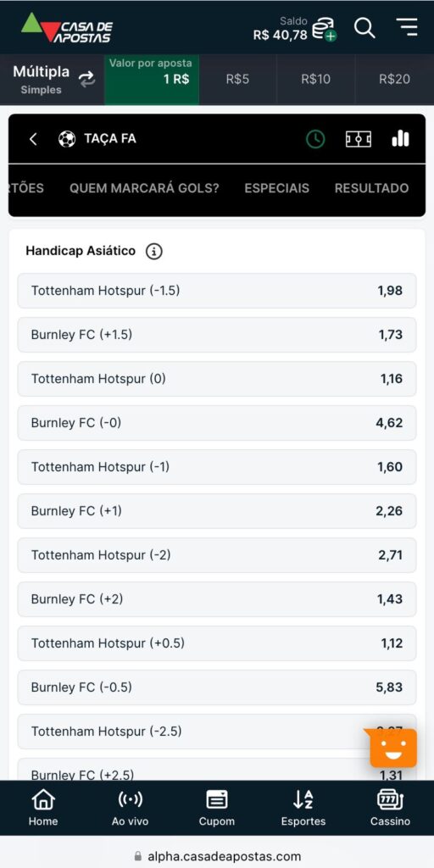Screen dimensions: 434x868
Task: Open the statistics bar chart icon
Action: coord(400,138)
